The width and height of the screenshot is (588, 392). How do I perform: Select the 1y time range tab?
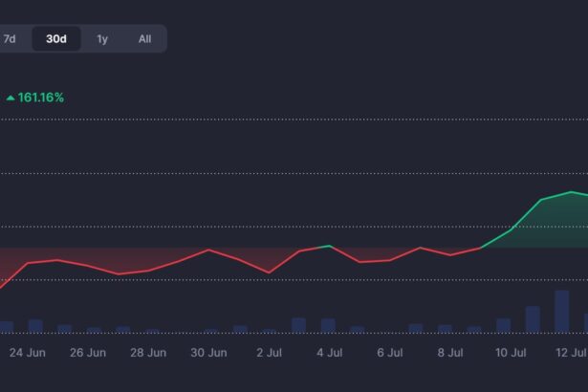[102, 39]
